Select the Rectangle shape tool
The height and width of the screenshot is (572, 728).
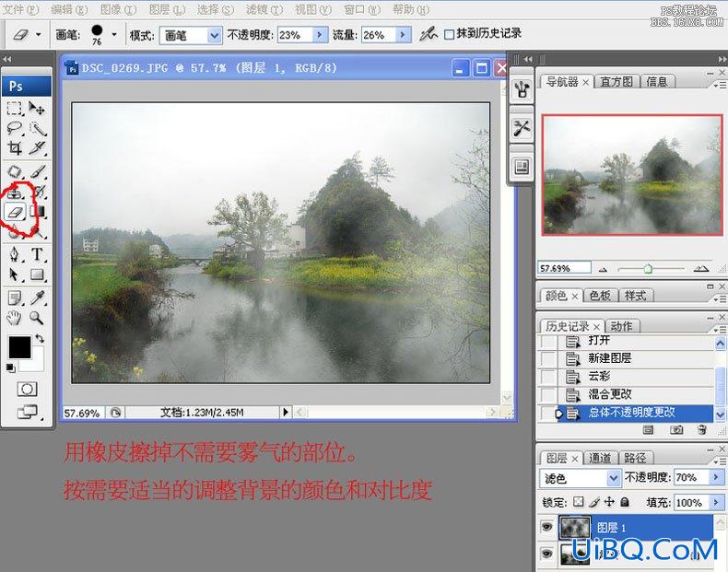(37, 274)
